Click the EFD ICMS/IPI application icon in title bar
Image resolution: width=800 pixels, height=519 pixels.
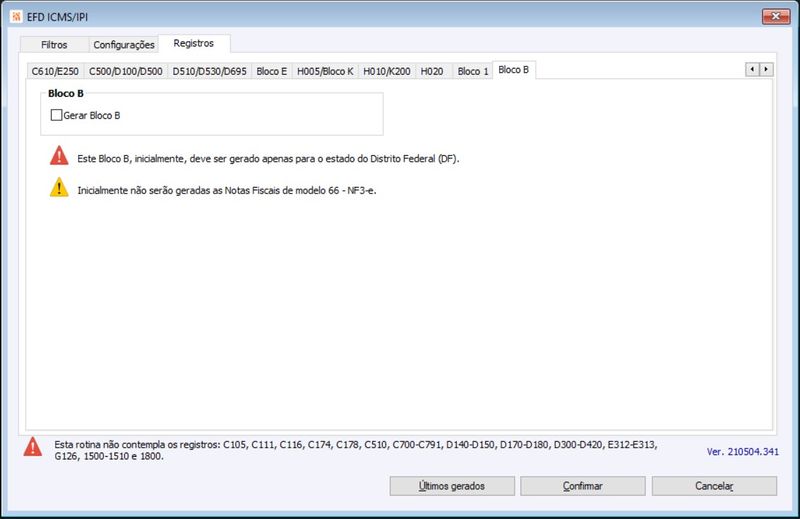(16, 17)
